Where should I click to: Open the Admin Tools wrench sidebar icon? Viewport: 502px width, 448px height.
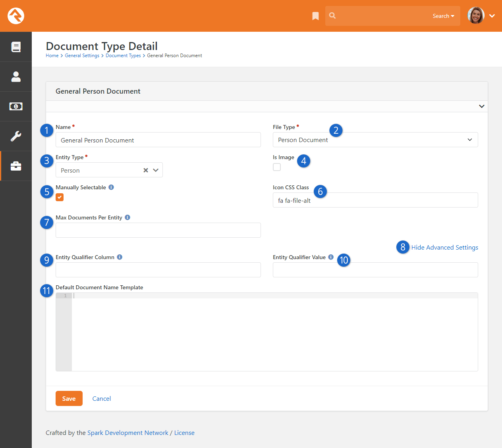16,136
